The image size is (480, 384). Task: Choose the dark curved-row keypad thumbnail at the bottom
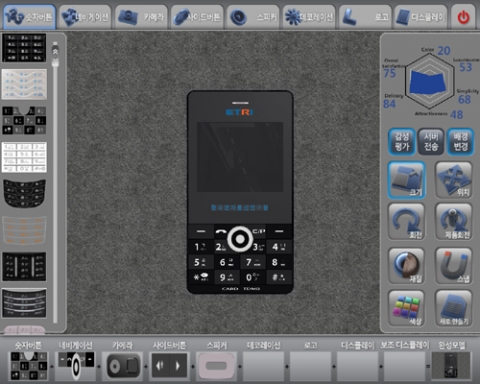pos(24,303)
